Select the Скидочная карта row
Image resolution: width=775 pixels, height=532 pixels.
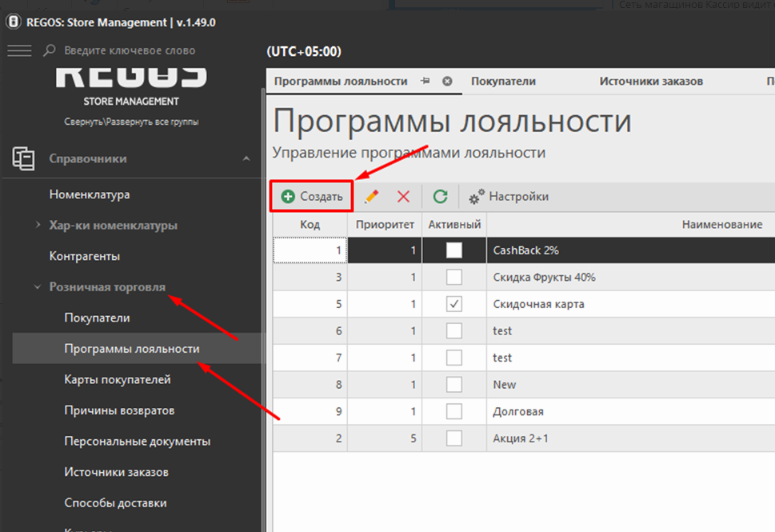click(538, 303)
